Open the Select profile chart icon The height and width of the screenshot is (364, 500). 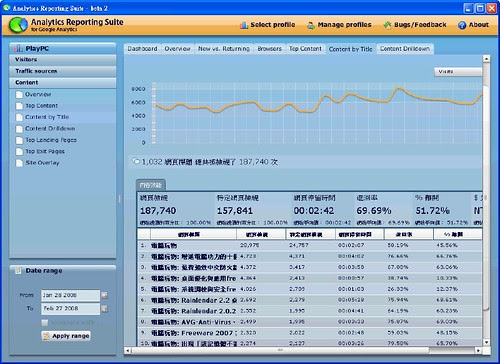[x=244, y=25]
